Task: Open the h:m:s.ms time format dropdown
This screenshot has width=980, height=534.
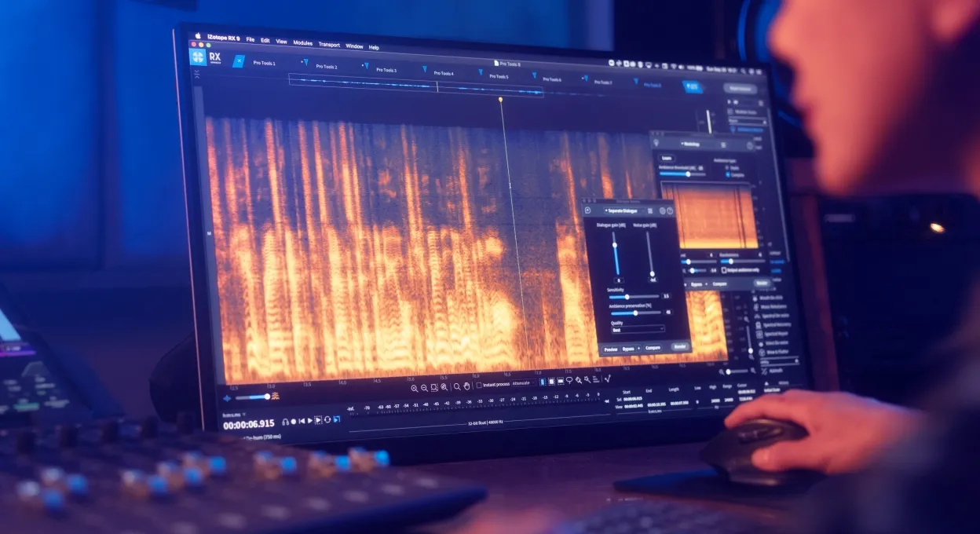Action: coord(234,415)
